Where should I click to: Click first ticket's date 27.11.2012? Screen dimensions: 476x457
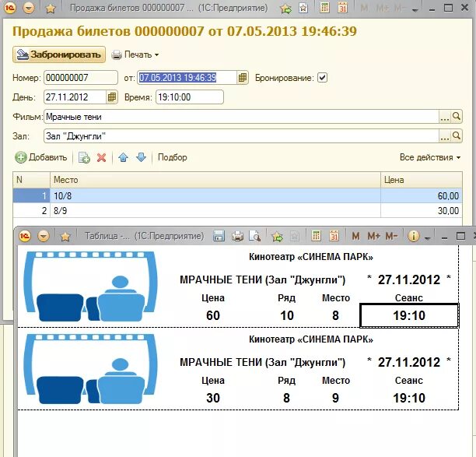[409, 279]
